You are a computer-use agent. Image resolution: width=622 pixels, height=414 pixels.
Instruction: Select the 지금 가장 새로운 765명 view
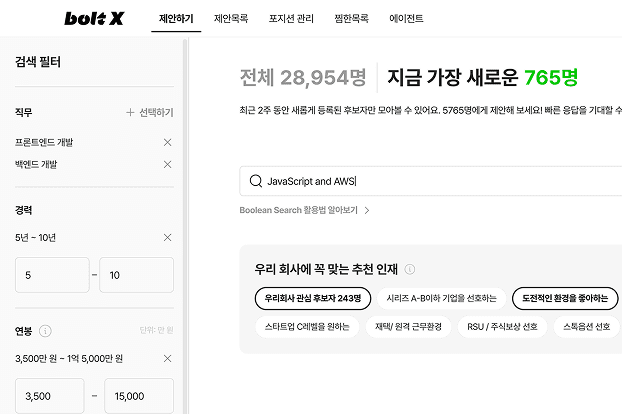point(482,77)
